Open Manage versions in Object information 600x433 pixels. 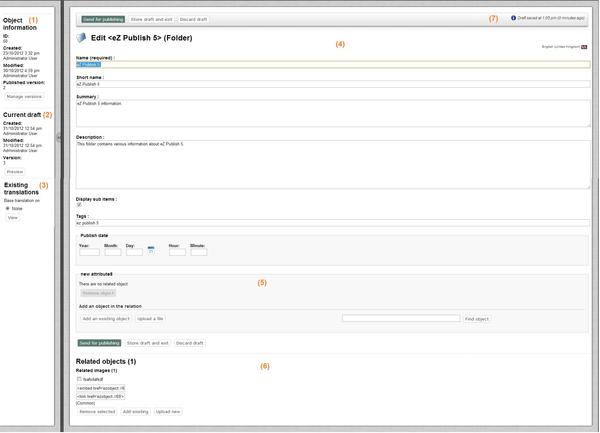click(x=24, y=97)
